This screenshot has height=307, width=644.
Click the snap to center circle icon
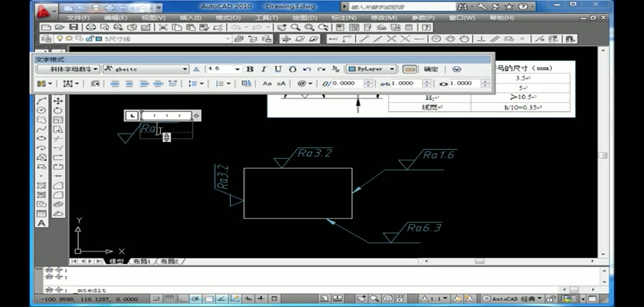coord(436,38)
